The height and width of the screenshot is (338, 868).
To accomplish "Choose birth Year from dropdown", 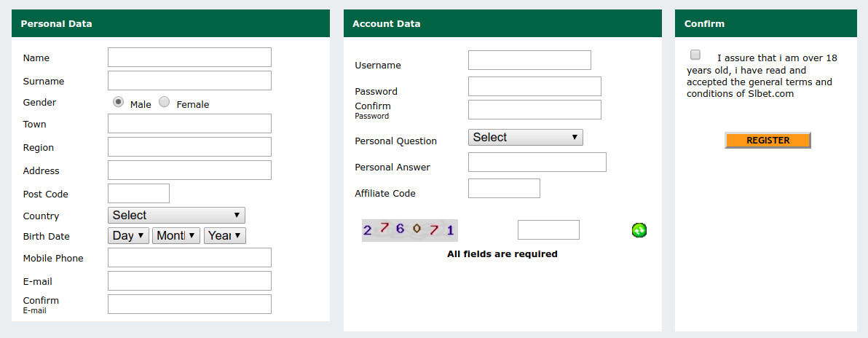I will (225, 235).
